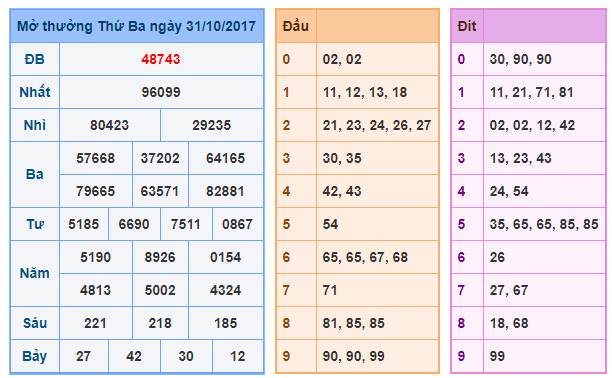The height and width of the screenshot is (378, 612).
Task: Click the Ba prize number 82881
Action: [225, 191]
